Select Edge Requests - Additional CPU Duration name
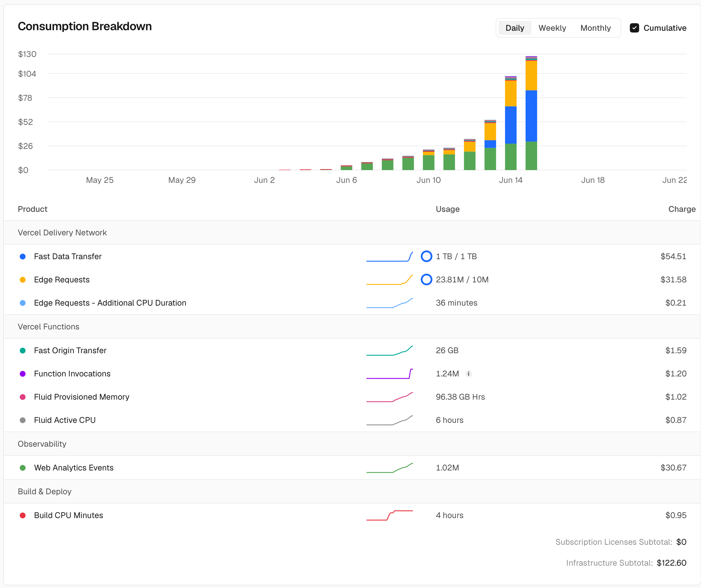 pyautogui.click(x=110, y=303)
